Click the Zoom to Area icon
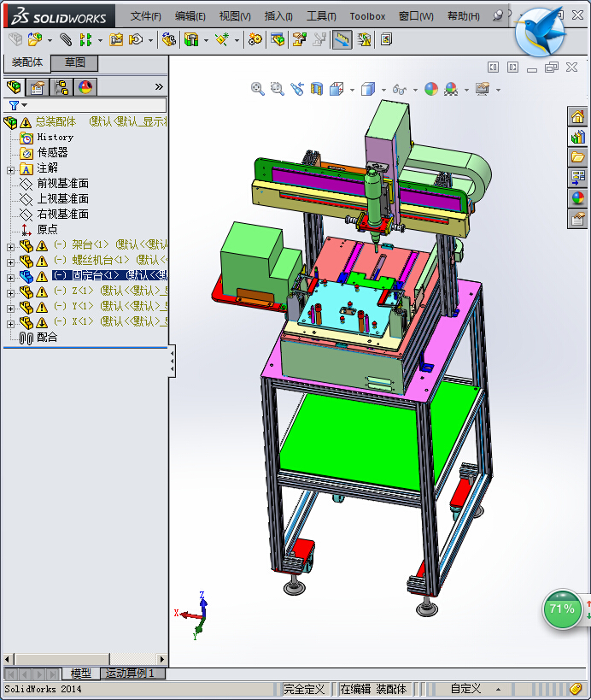This screenshot has height=700, width=591. click(x=277, y=89)
